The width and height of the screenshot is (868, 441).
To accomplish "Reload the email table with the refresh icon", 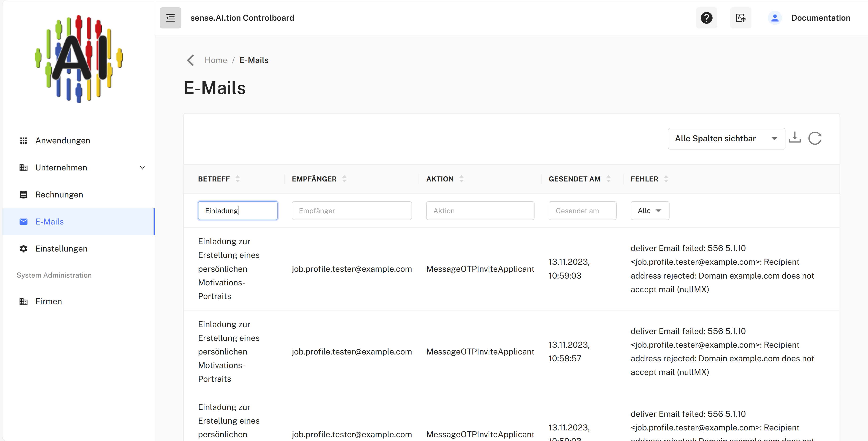I will tap(815, 138).
